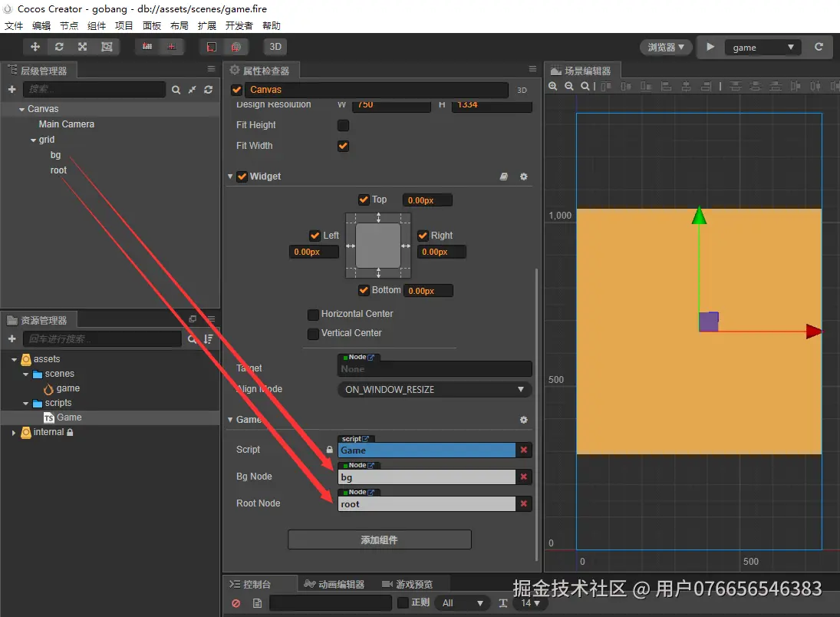Open the inspector panel menu icon
The height and width of the screenshot is (617, 840).
coord(532,68)
